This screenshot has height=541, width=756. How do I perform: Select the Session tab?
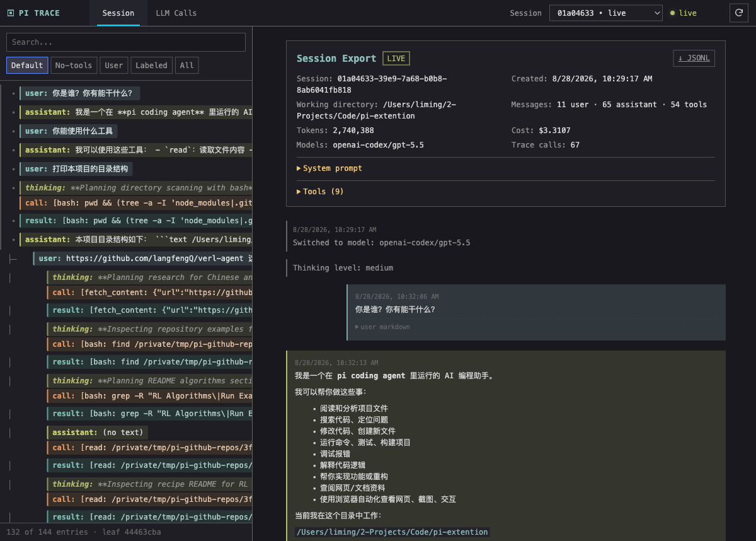(x=118, y=13)
